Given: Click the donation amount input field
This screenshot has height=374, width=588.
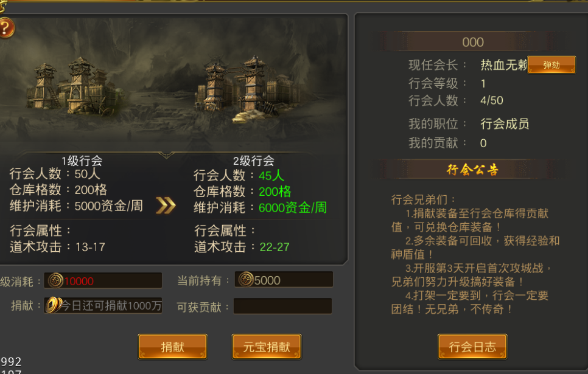Looking at the screenshot, I should click(103, 305).
